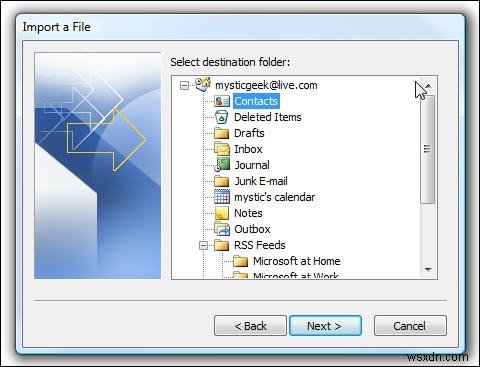Cancel the Import a File wizard
The height and width of the screenshot is (367, 480).
coord(410,326)
